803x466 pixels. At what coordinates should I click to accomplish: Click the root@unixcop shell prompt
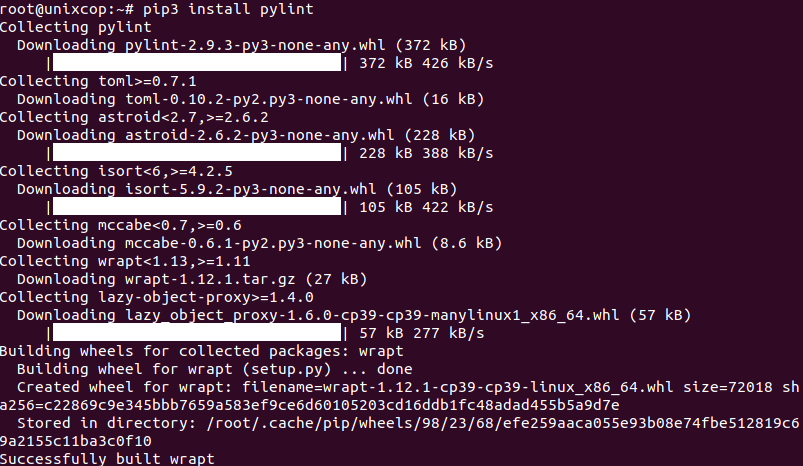point(67,9)
